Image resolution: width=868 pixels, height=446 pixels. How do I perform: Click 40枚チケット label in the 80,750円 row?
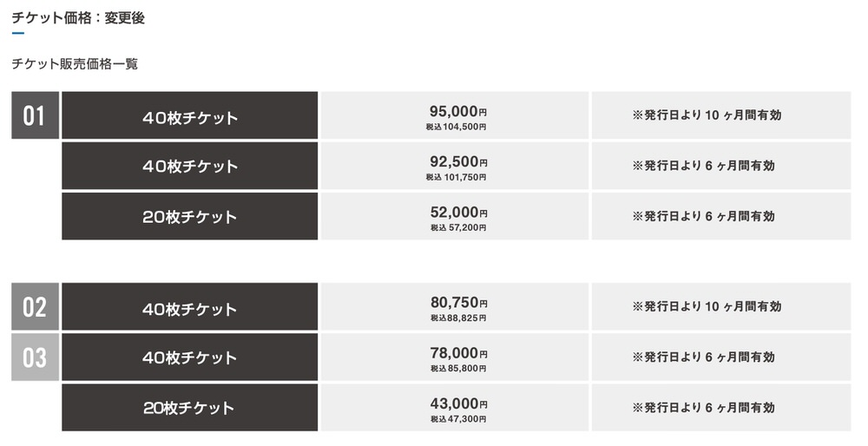[x=190, y=309]
